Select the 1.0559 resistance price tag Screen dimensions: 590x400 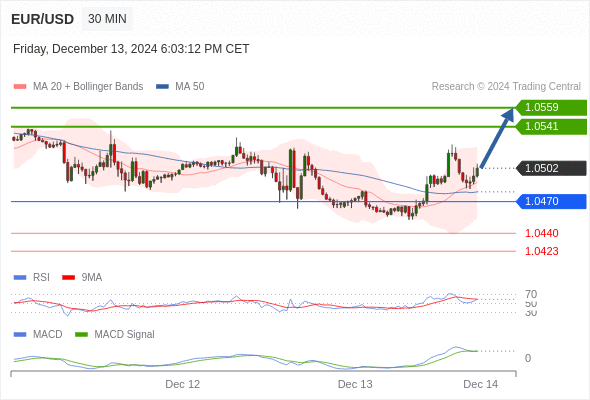click(x=551, y=108)
